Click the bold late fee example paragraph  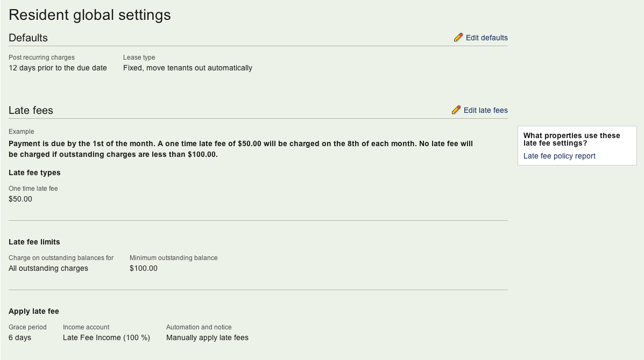[x=240, y=149]
